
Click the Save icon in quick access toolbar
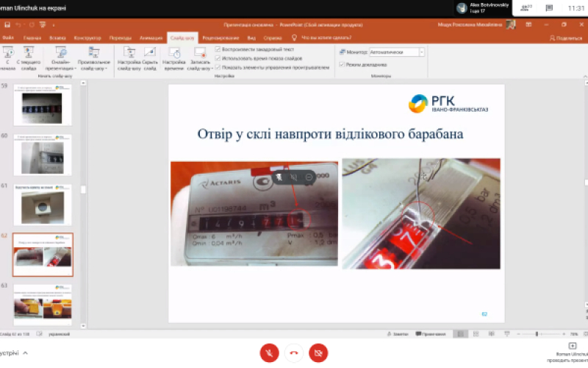tap(7, 25)
